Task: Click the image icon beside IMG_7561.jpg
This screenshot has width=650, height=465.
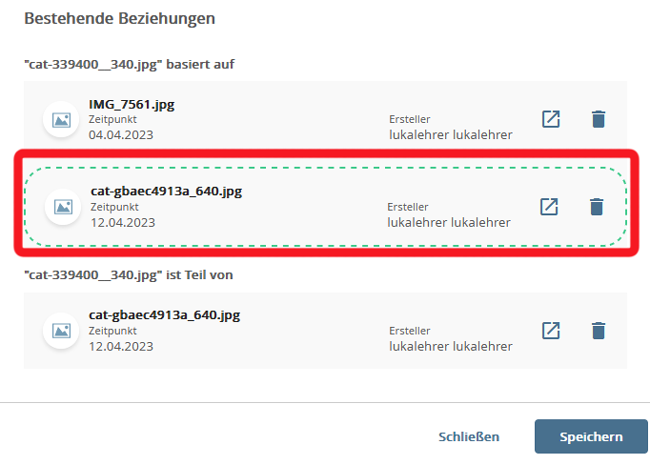Action: click(62, 119)
